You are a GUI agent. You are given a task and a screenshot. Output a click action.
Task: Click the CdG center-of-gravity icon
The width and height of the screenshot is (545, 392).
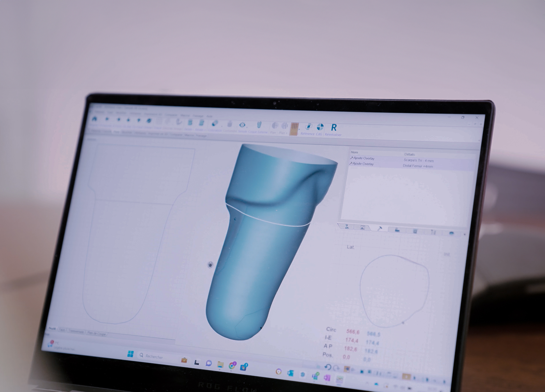tap(320, 127)
